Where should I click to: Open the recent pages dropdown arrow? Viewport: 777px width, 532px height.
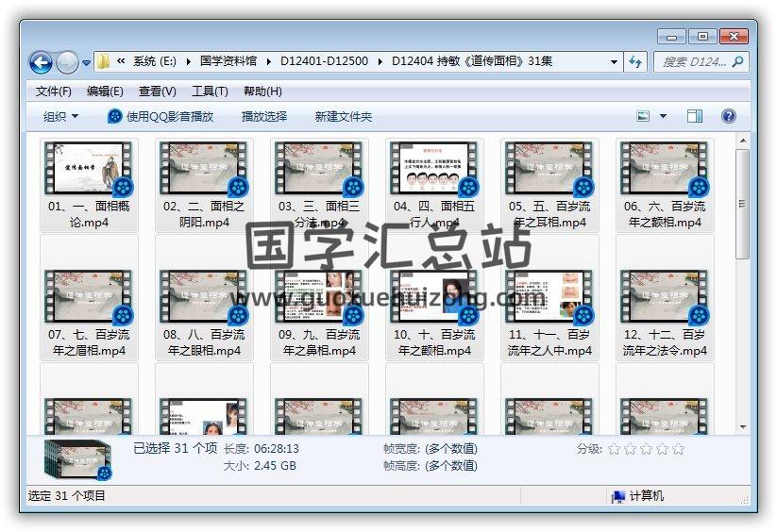87,63
